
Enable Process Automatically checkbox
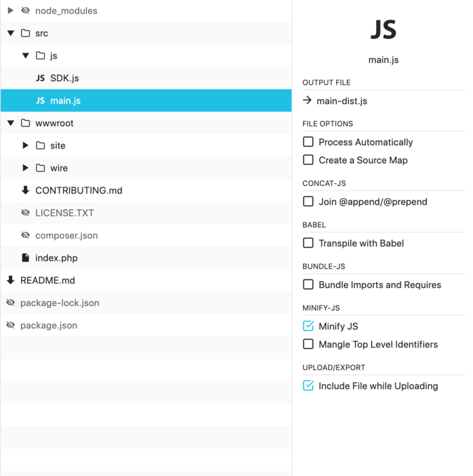point(308,142)
